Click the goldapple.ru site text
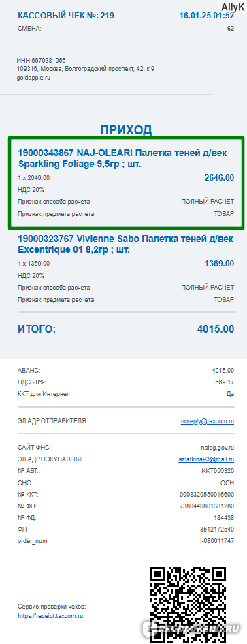 [33, 78]
